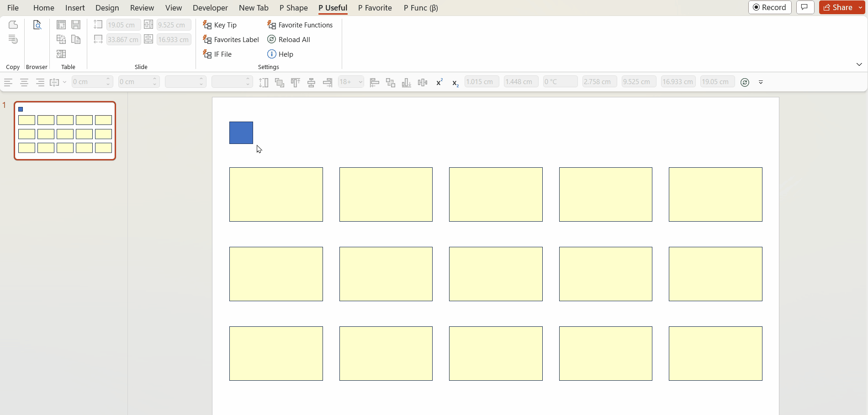Image resolution: width=868 pixels, height=415 pixels.
Task: Click Favorite Functions in Settings
Action: (x=300, y=25)
